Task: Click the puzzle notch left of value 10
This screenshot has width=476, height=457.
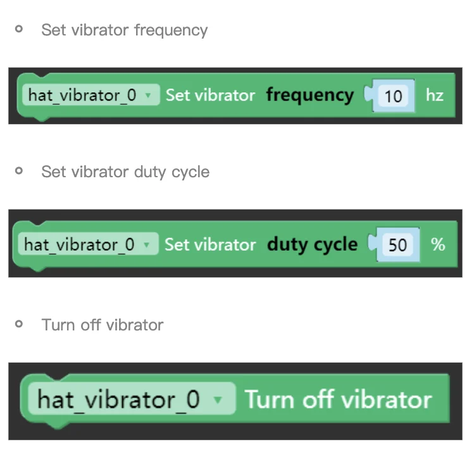Action: [x=369, y=96]
